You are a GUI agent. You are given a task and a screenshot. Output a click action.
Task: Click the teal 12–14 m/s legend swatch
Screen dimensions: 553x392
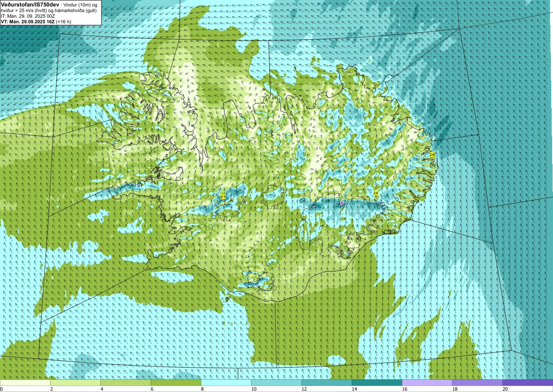point(327,383)
